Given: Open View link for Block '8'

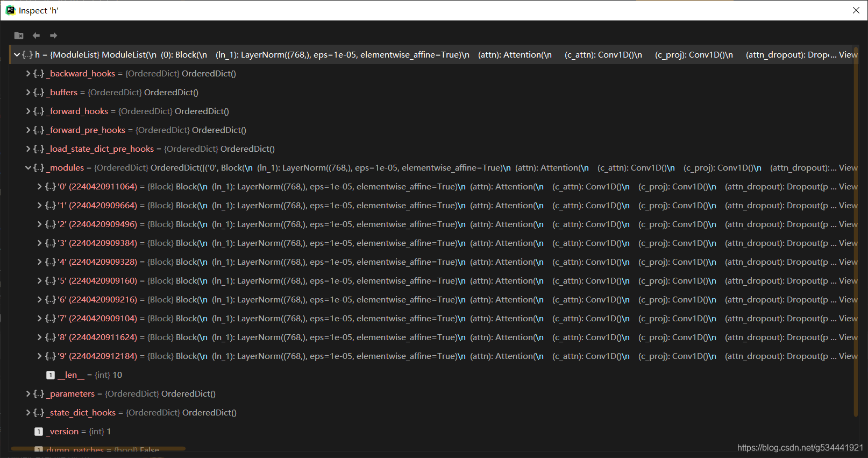Looking at the screenshot, I should pos(848,337).
